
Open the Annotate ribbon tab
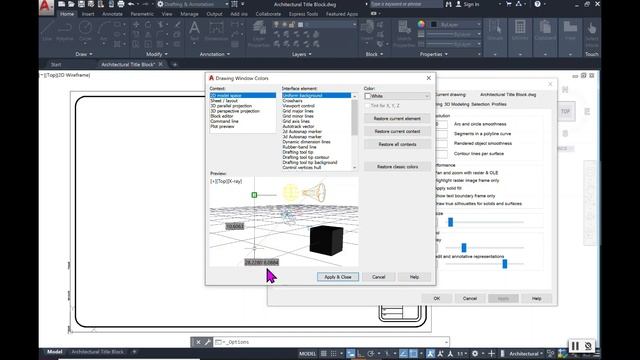tap(112, 14)
